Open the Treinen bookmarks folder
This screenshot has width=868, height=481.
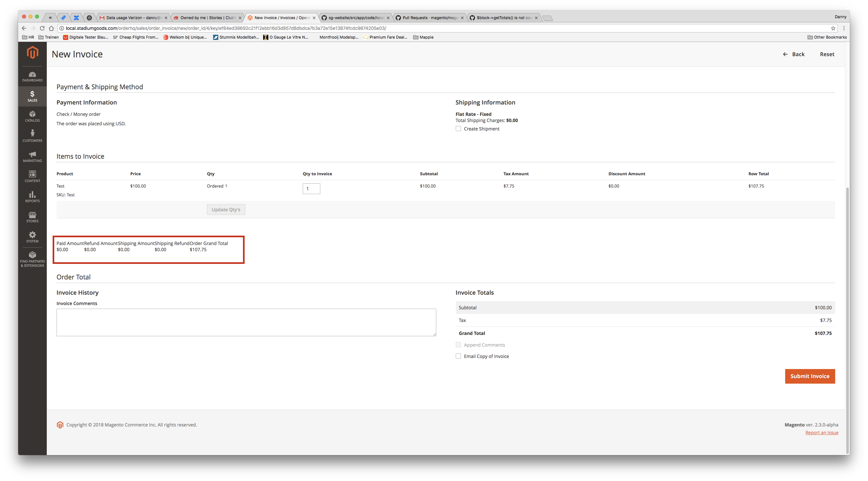(x=48, y=37)
